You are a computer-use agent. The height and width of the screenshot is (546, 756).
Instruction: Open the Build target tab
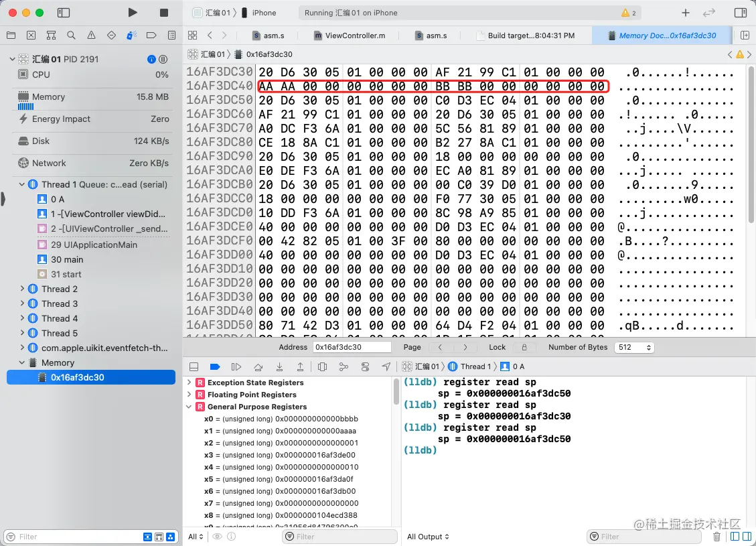coord(526,36)
